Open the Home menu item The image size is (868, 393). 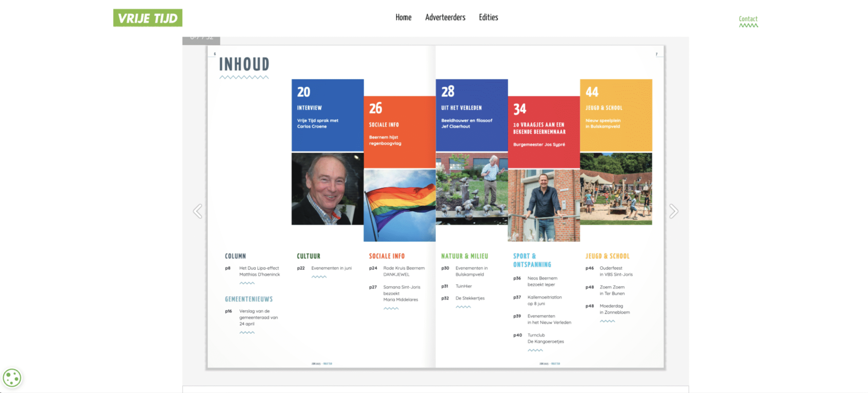(x=403, y=17)
